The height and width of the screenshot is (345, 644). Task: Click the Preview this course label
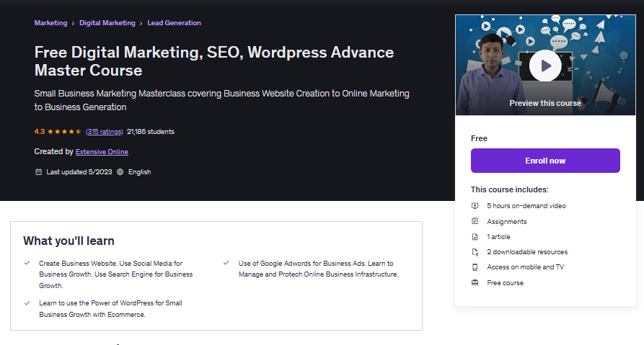point(545,104)
